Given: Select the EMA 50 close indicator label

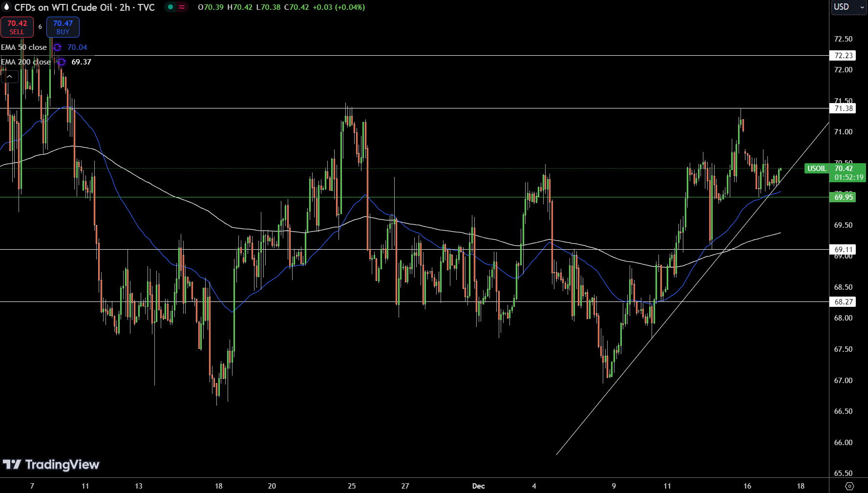Looking at the screenshot, I should pyautogui.click(x=24, y=47).
